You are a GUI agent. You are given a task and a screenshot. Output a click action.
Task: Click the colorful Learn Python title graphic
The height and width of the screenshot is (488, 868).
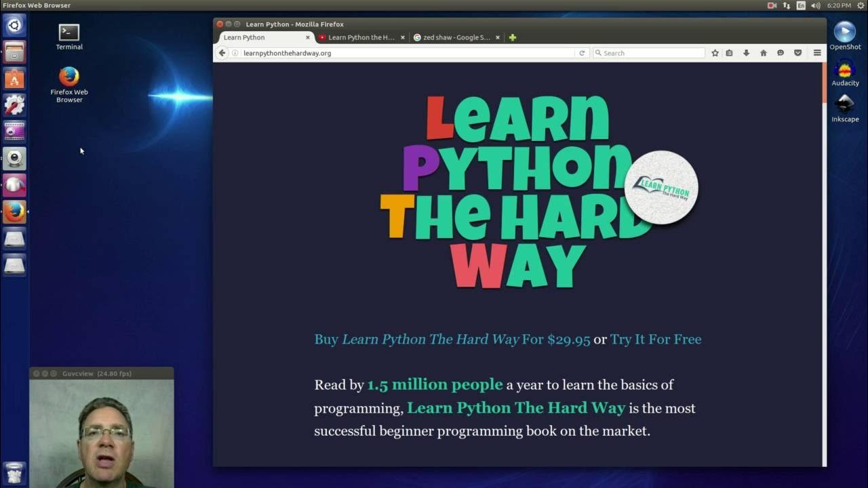click(x=515, y=192)
